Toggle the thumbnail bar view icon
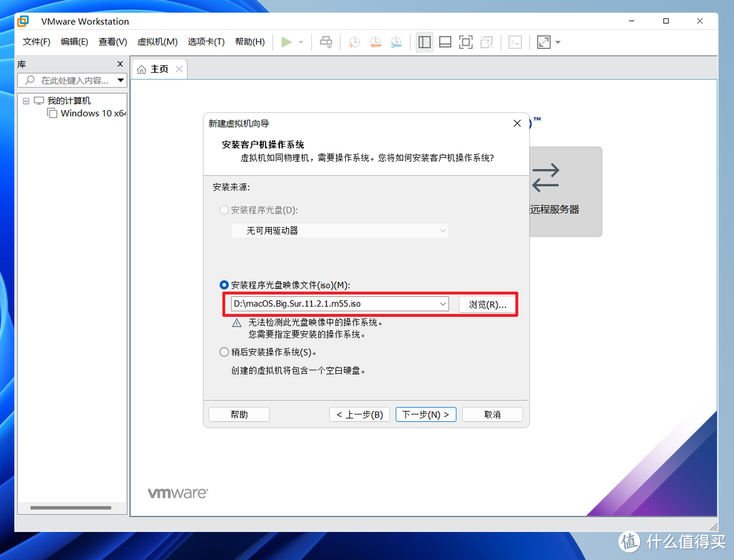This screenshot has height=560, width=734. point(445,42)
